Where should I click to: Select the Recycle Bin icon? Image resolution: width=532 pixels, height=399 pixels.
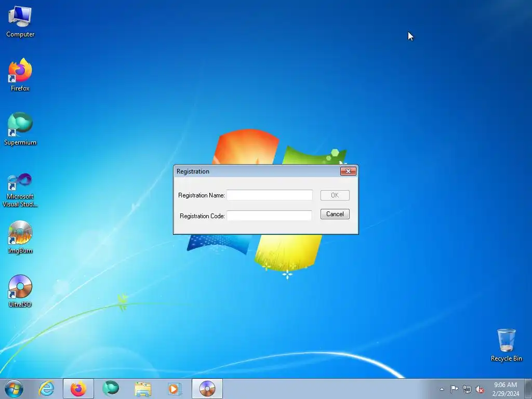point(506,345)
